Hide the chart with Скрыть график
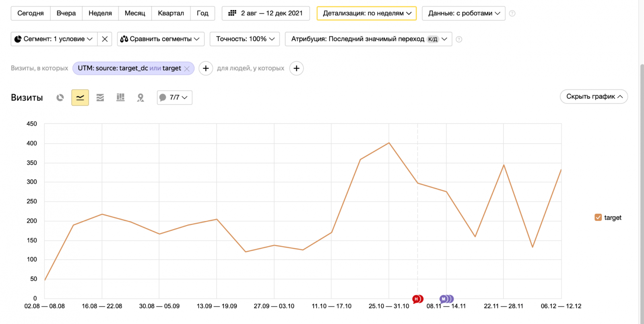 pos(594,97)
